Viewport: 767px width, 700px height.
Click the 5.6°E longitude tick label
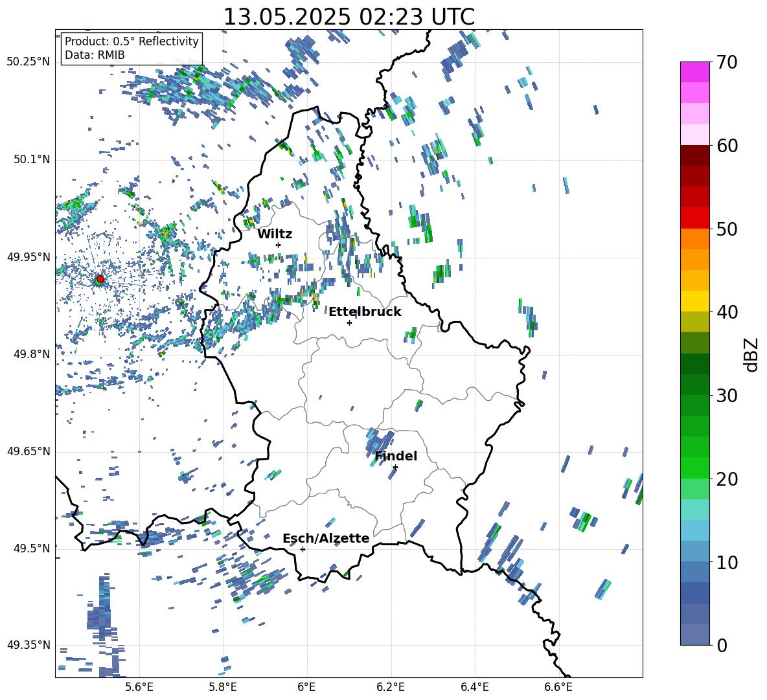139,687
